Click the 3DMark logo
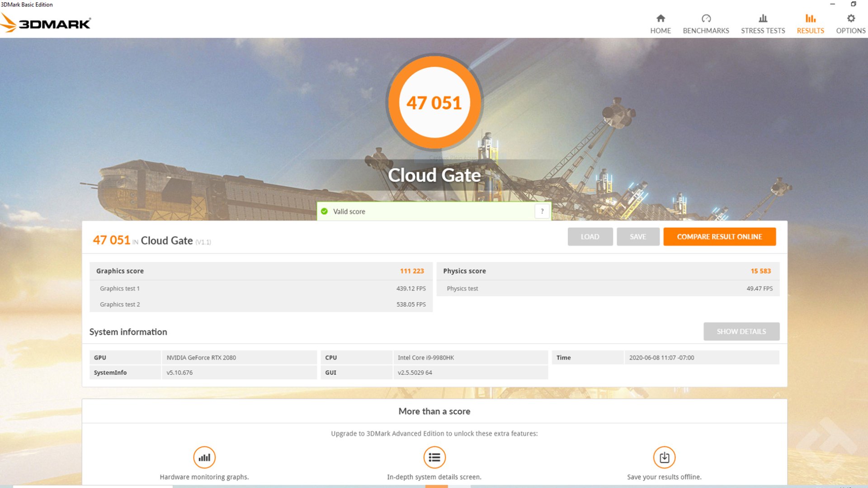Image resolution: width=868 pixels, height=488 pixels. pos(46,23)
